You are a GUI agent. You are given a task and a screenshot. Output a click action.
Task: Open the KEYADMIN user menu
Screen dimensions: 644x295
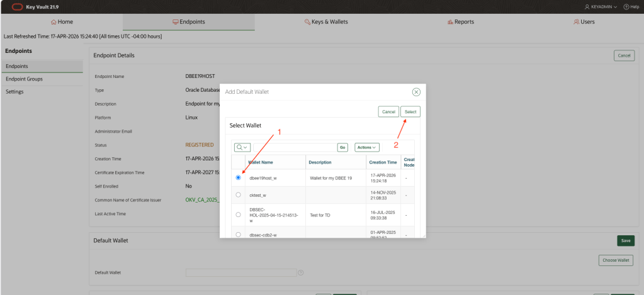(x=601, y=6)
